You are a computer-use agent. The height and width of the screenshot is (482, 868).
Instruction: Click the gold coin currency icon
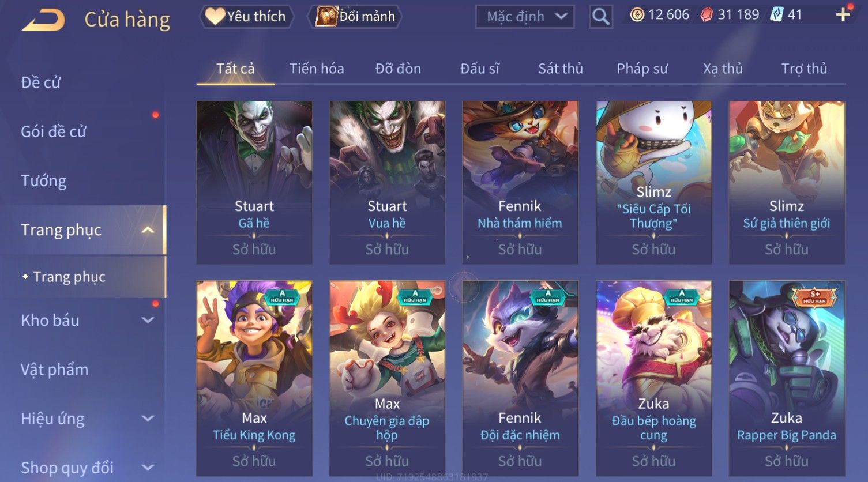coord(637,15)
